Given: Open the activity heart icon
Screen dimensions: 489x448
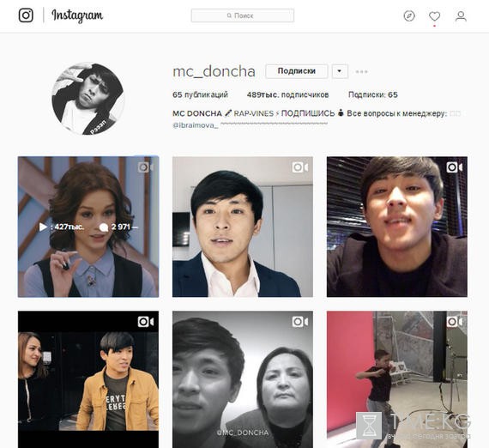Looking at the screenshot, I should 434,16.
